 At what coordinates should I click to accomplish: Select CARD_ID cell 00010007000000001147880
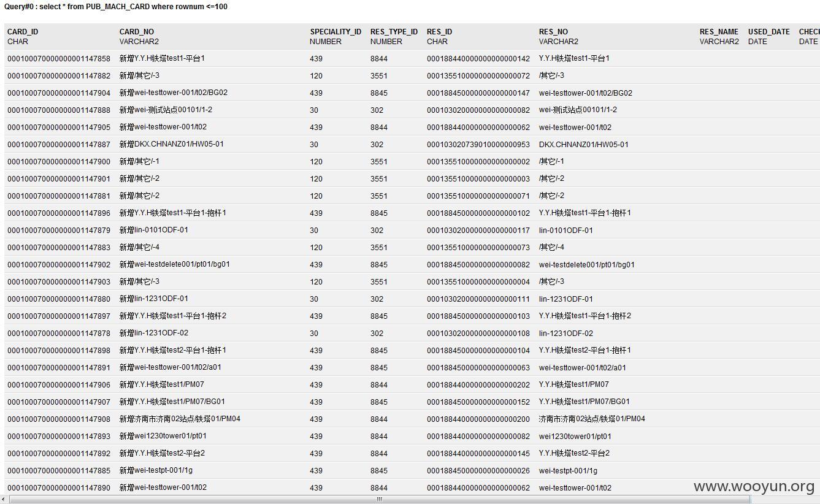click(x=59, y=299)
